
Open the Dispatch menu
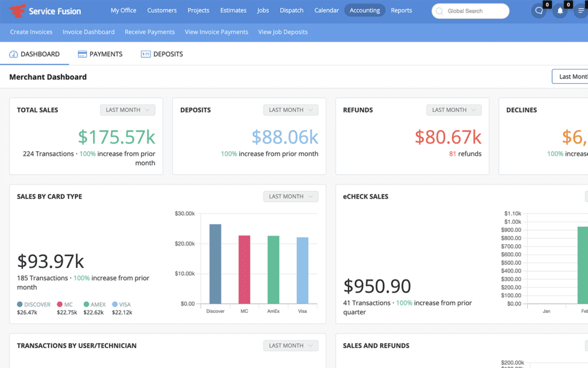292,10
